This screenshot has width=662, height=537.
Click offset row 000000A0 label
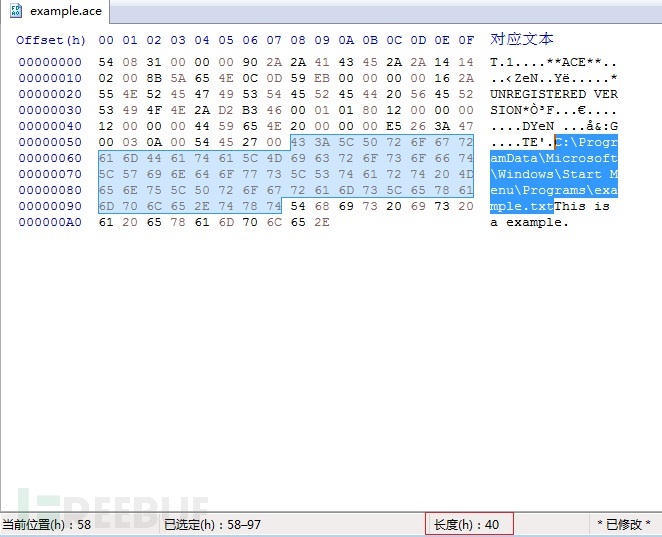pyautogui.click(x=50, y=222)
